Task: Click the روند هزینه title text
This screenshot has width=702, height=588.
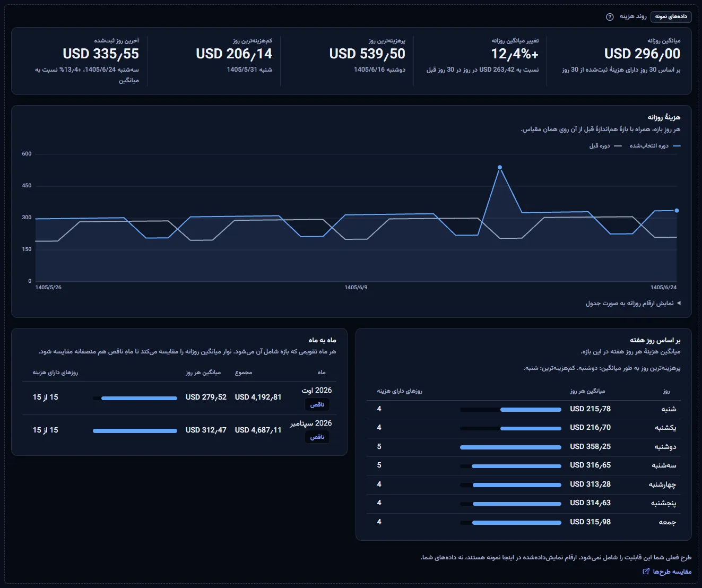Action: tap(633, 16)
